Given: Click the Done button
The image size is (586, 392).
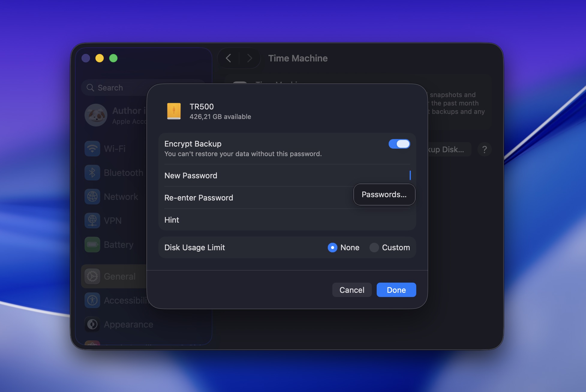Looking at the screenshot, I should (396, 290).
